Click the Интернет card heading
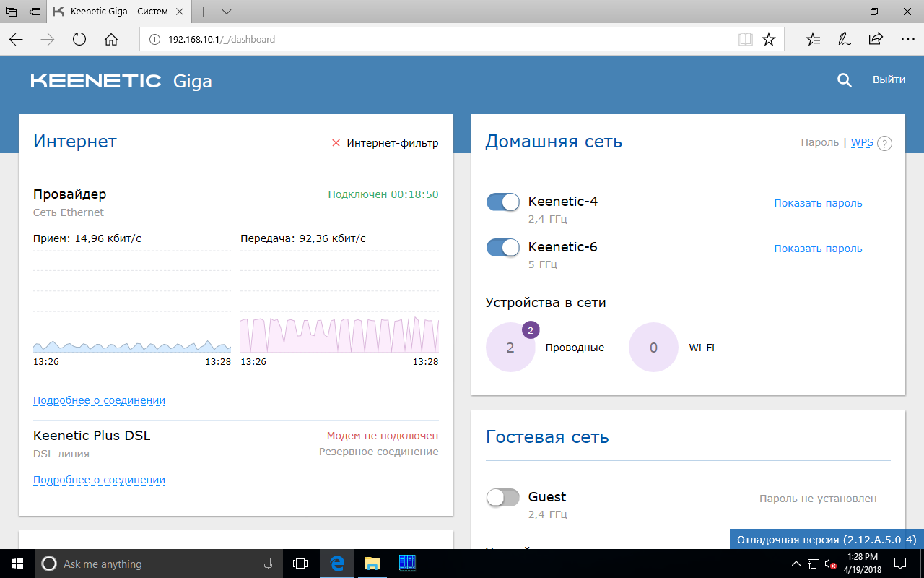The image size is (924, 578). point(75,142)
